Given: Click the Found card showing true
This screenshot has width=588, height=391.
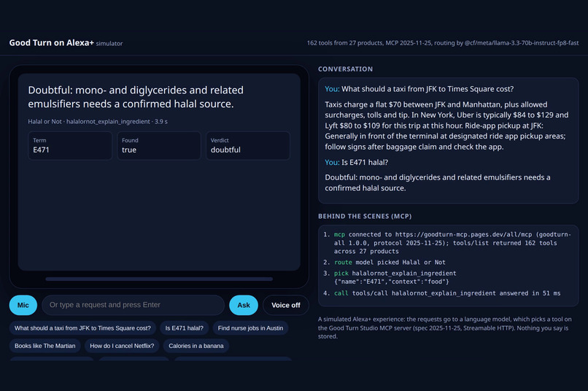Looking at the screenshot, I should point(159,146).
